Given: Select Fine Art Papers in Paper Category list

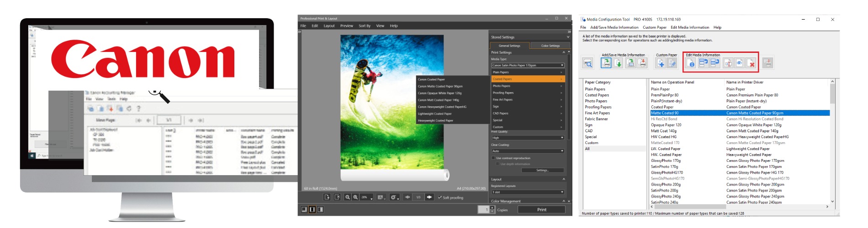Looking at the screenshot, I should pyautogui.click(x=597, y=113).
